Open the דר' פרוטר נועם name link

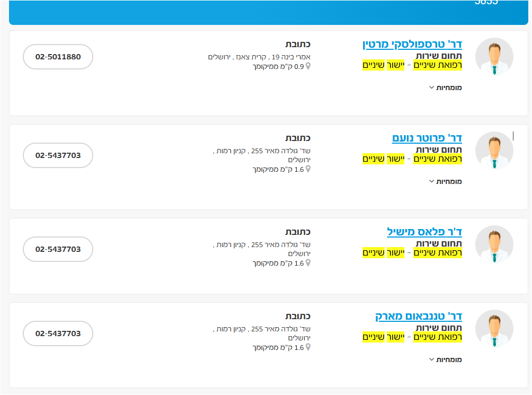427,138
